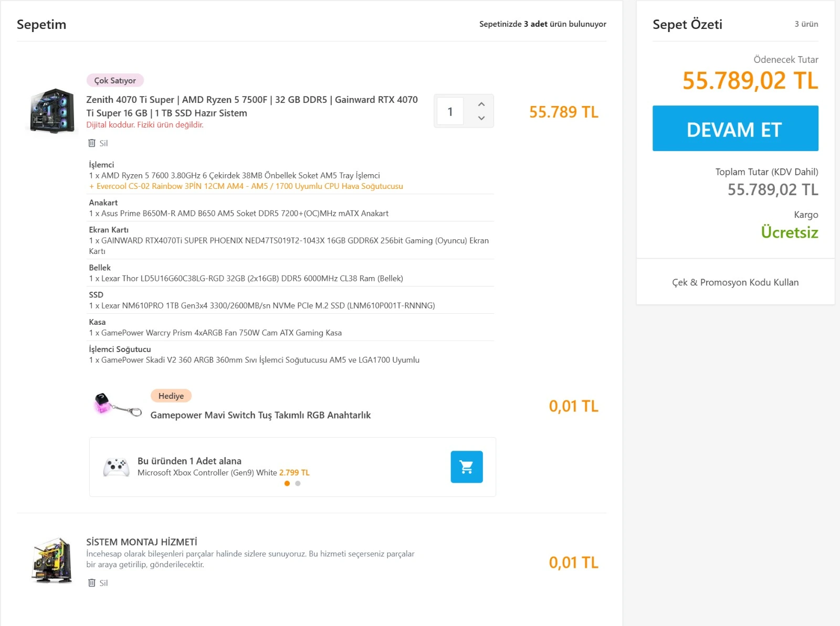Screen dimensions: 840x626
Task: Select the orange first carousel dot
Action: pos(287,483)
